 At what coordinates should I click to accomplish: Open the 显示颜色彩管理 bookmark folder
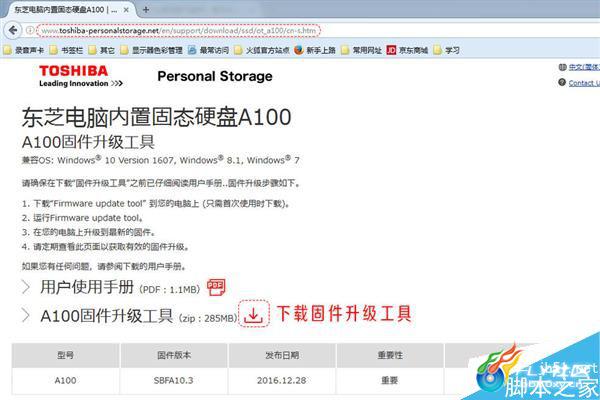[x=152, y=50]
